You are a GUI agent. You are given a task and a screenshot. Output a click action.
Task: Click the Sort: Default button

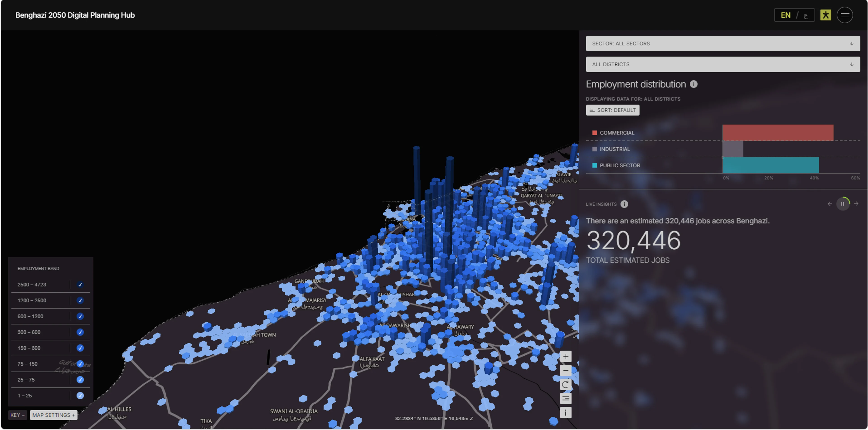(613, 110)
